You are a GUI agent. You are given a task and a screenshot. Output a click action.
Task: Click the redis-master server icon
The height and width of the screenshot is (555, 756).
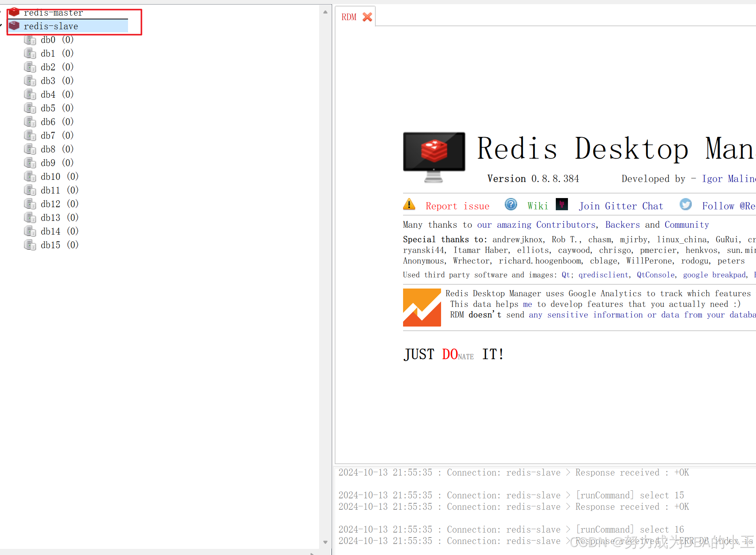pos(14,12)
